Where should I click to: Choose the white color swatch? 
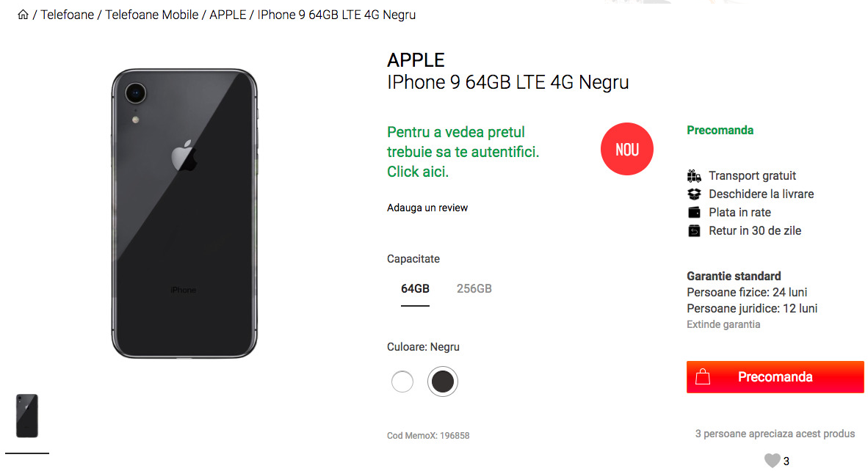click(x=402, y=381)
